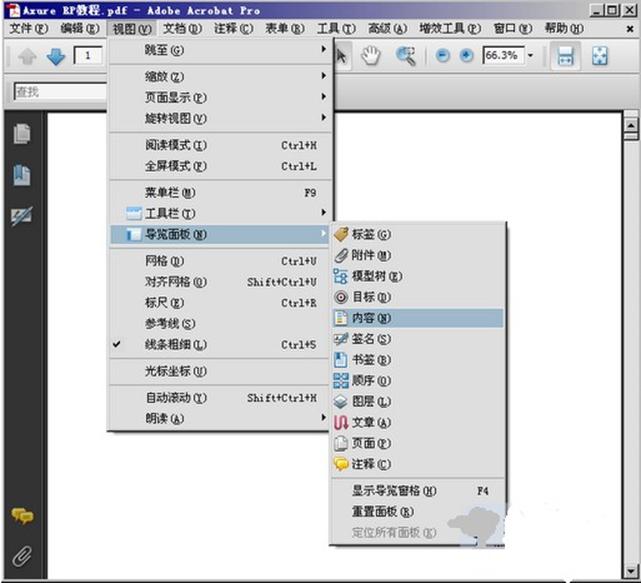Toggle 光标坐标(U) cursor coordinates

220,371
